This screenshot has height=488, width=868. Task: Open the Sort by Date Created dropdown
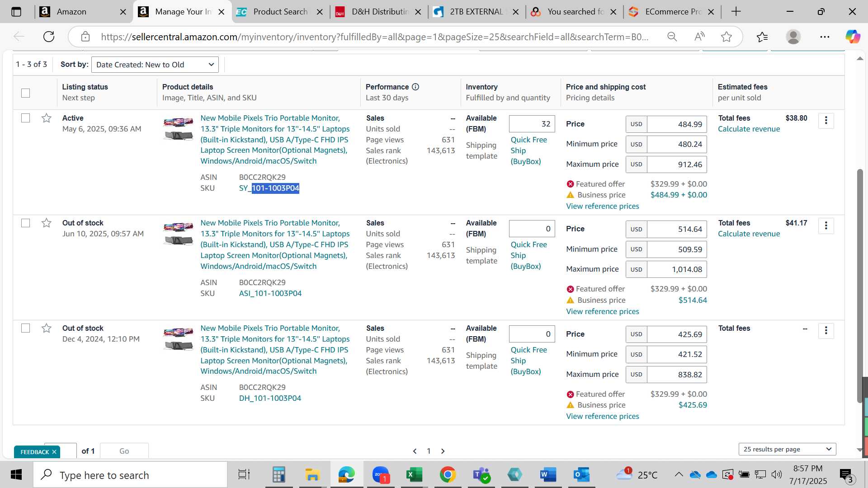click(155, 65)
